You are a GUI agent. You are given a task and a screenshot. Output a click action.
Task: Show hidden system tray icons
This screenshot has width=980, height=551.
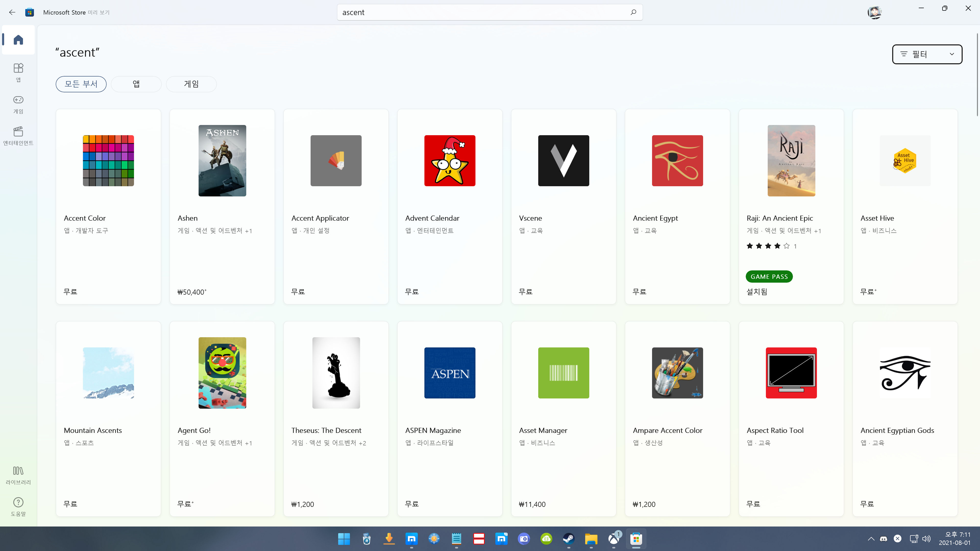pyautogui.click(x=871, y=539)
